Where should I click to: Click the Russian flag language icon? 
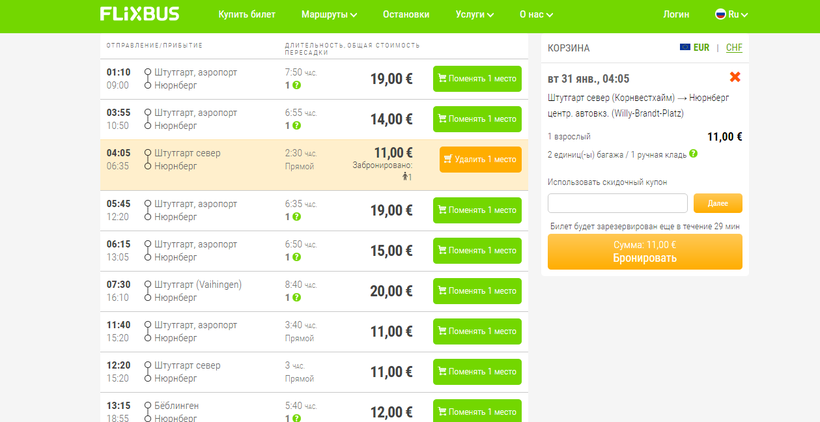pyautogui.click(x=719, y=15)
